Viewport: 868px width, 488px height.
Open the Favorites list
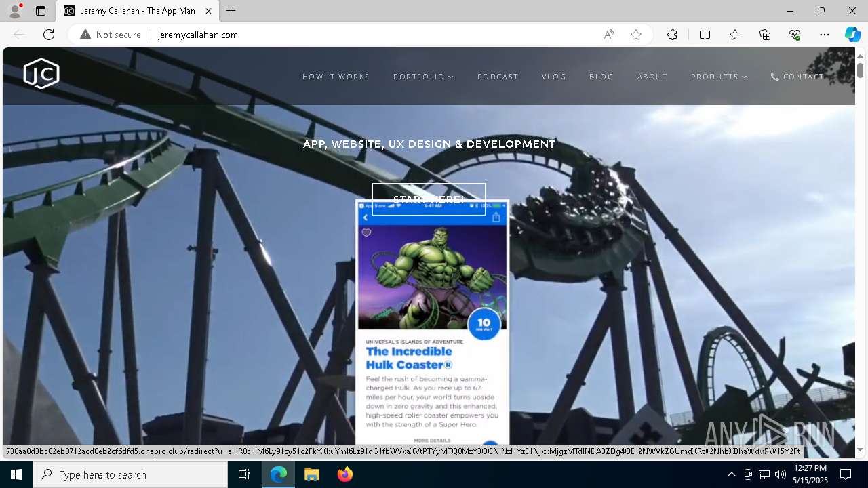[x=735, y=35]
